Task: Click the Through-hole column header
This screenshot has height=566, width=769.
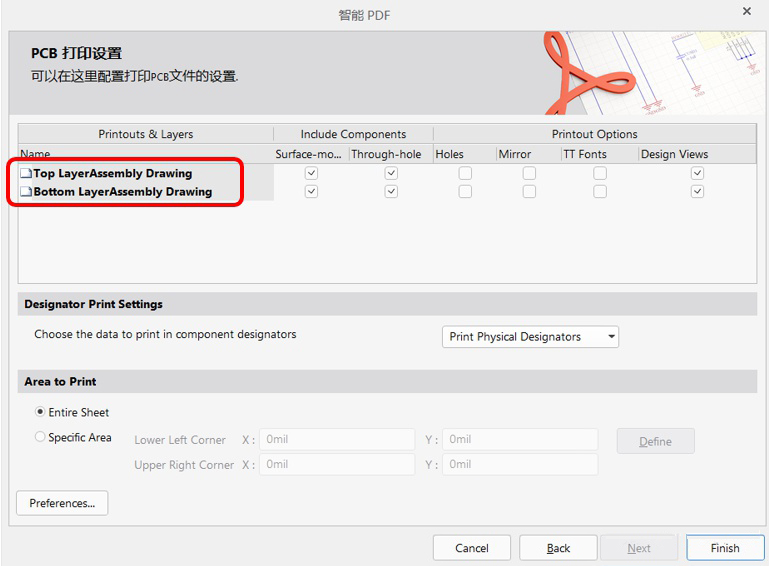Action: coord(391,154)
